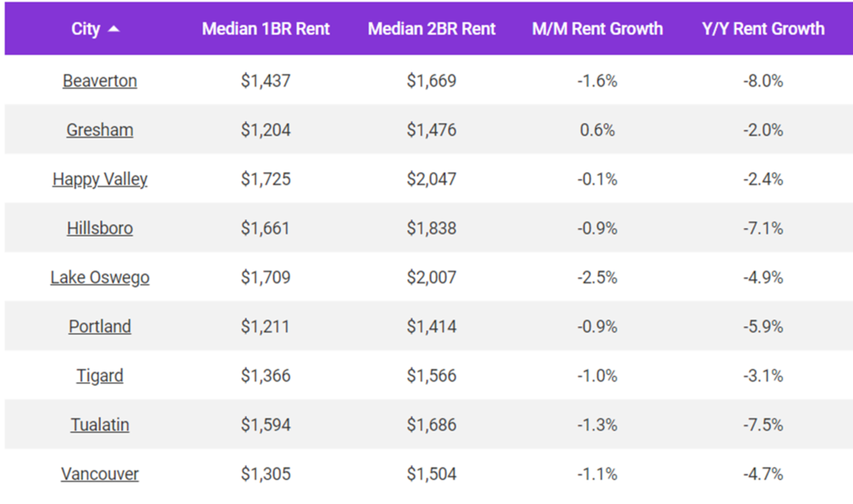Image resolution: width=853 pixels, height=504 pixels.
Task: Open the Happy Valley city link
Action: click(99, 178)
